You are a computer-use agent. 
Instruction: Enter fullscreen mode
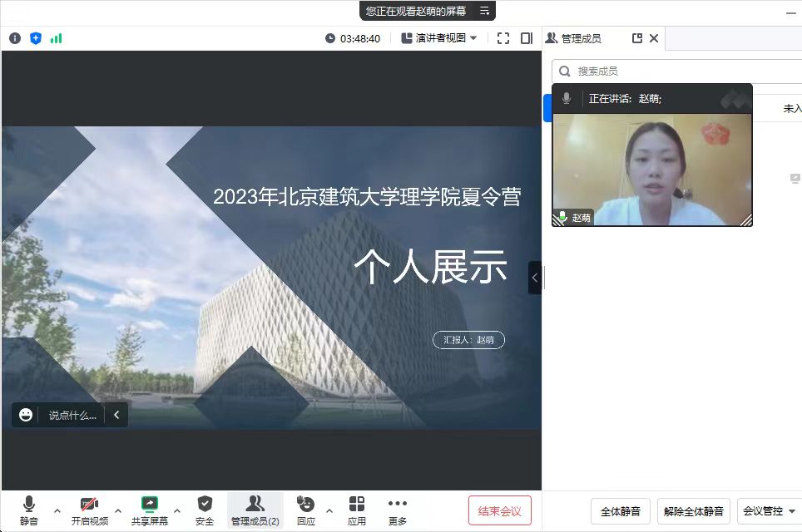click(x=502, y=38)
